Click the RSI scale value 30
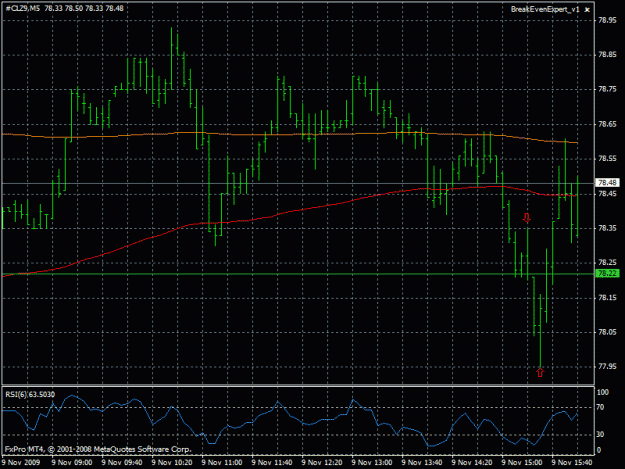The width and height of the screenshot is (625, 469). 600,434
